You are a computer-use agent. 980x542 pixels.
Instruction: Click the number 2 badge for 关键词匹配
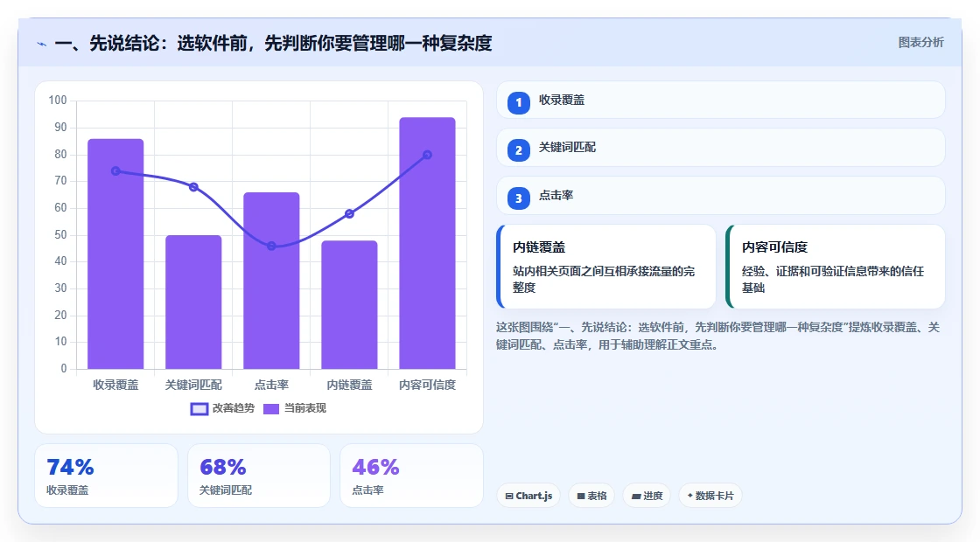tap(518, 150)
